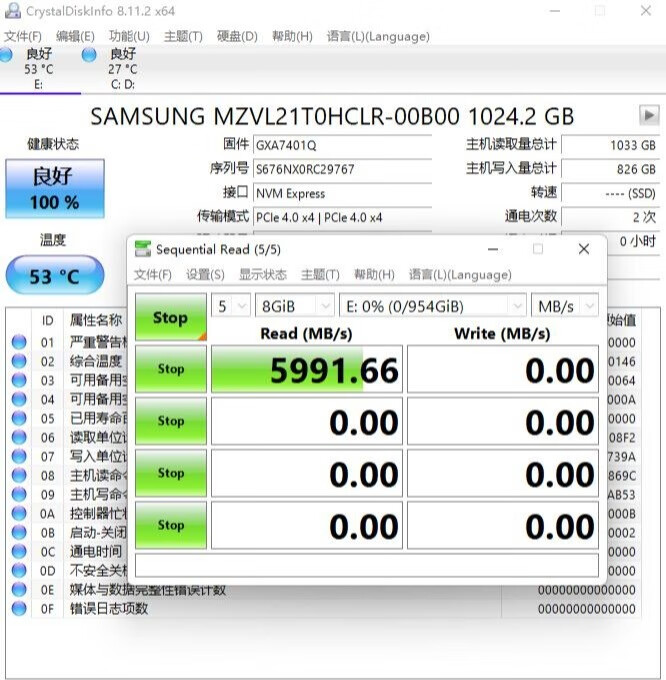The image size is (666, 680).
Task: Click status orb for attribute ID 0F
Action: tap(19, 609)
